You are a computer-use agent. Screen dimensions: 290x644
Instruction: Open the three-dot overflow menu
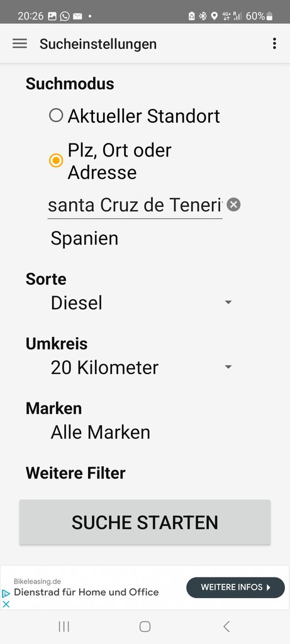point(274,43)
